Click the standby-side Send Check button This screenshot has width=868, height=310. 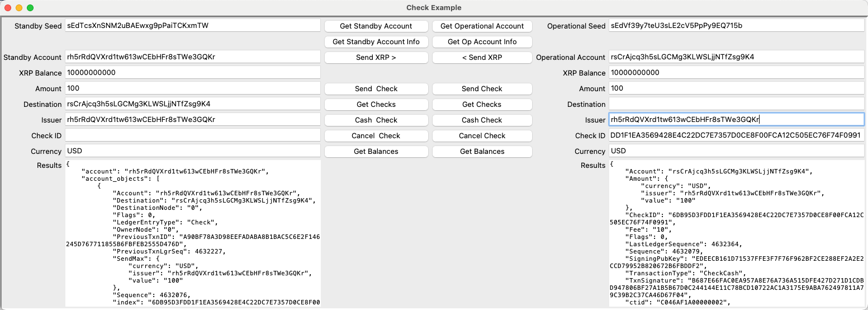click(x=376, y=88)
